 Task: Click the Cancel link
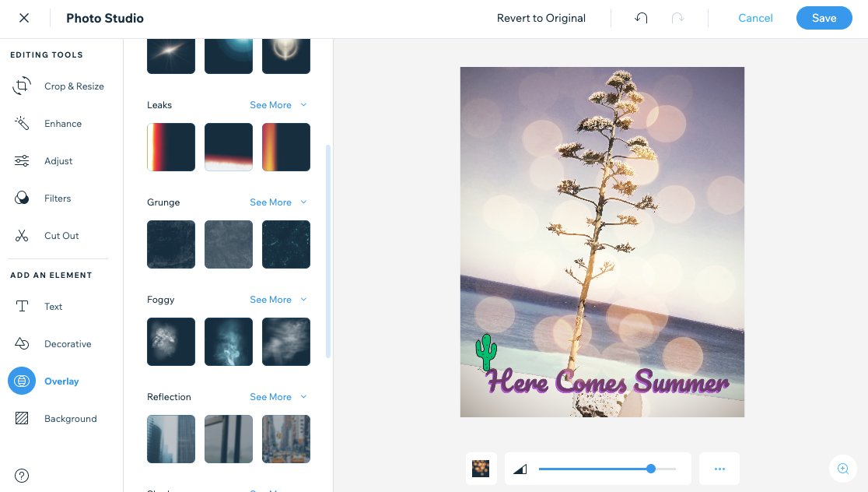tap(755, 18)
